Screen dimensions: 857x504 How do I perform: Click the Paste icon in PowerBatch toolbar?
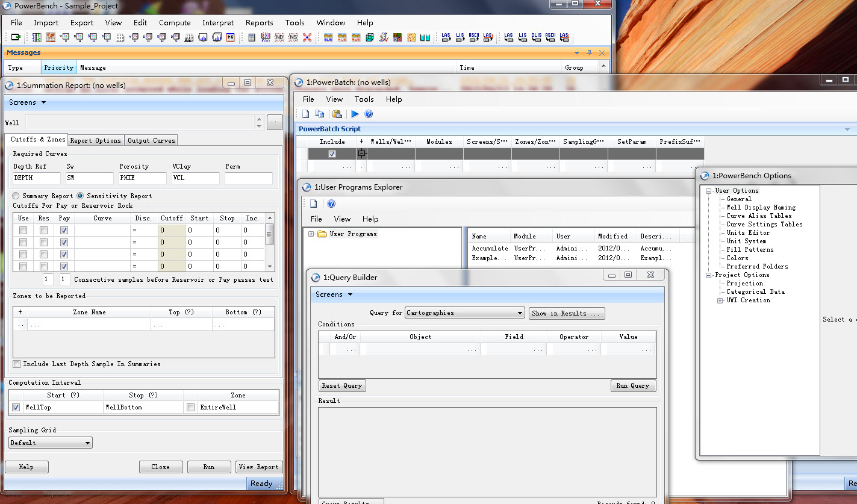(337, 114)
